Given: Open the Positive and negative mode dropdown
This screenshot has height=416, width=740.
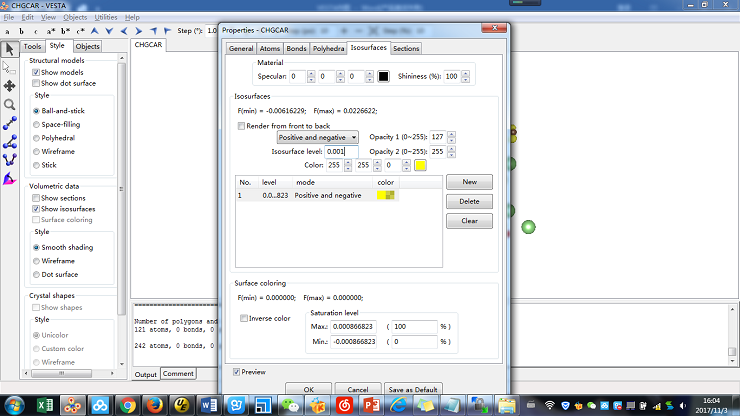Looking at the screenshot, I should (x=318, y=137).
